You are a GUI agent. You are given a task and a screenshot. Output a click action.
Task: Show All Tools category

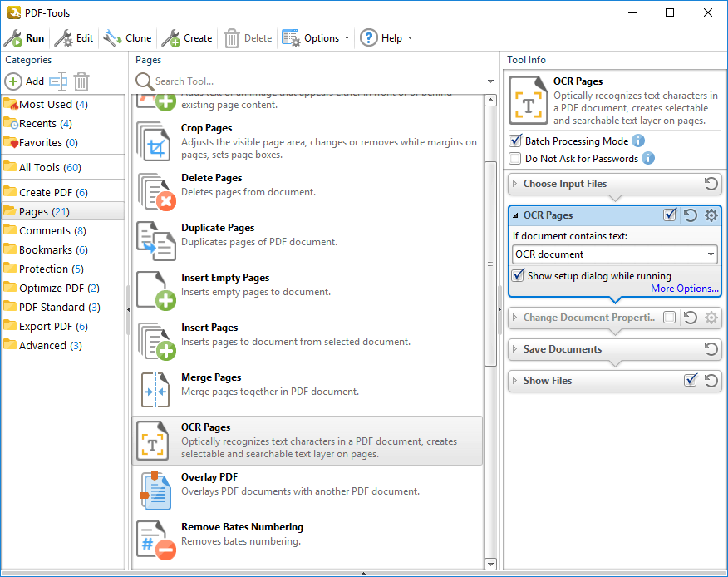(62, 167)
